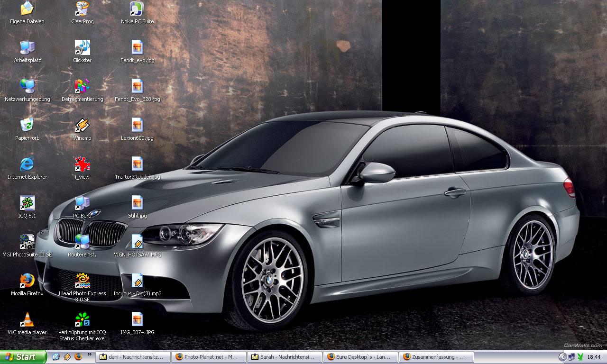Click the Fendt_evo.jpg file icon
The height and width of the screenshot is (364, 607).
click(x=137, y=48)
